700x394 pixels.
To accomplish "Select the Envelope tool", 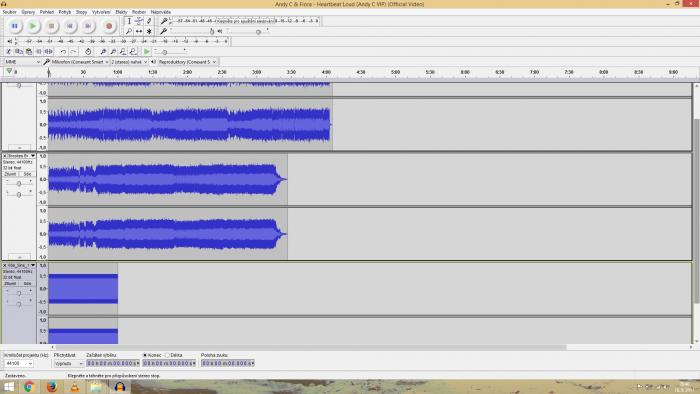I will (x=139, y=21).
